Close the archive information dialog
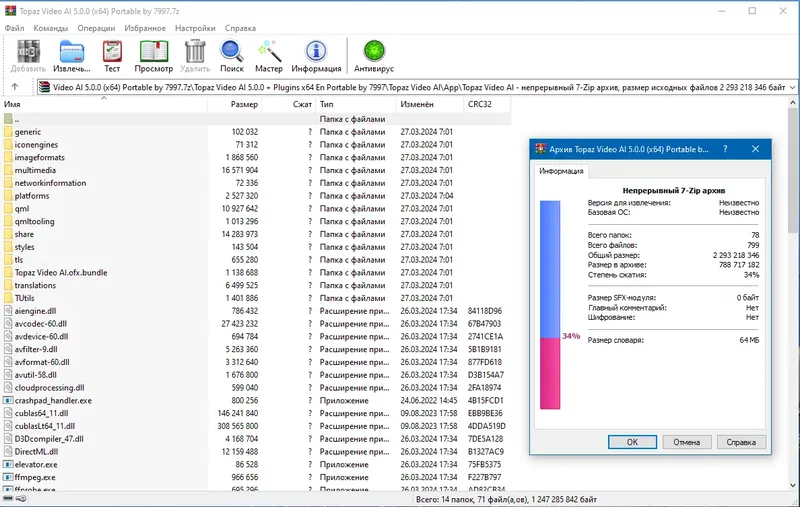 [756, 149]
